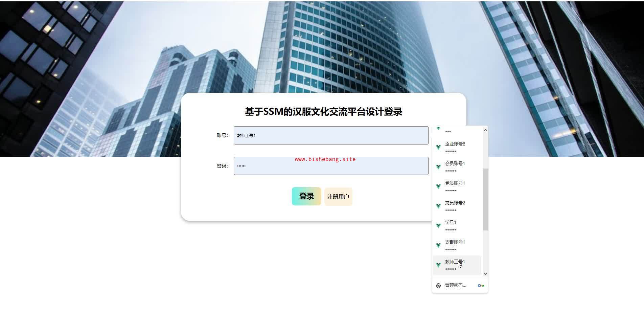This screenshot has height=312, width=644.
Task: Select saved account 企业账号8
Action: (x=457, y=147)
